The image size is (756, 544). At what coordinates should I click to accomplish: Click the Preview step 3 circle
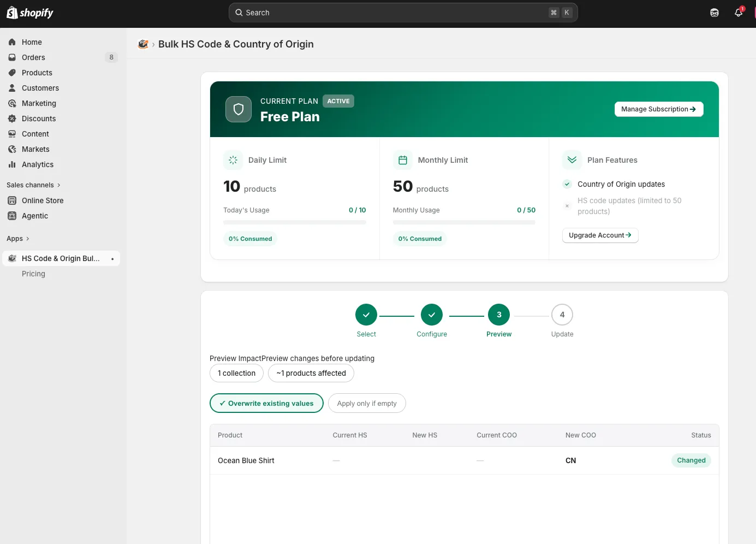coord(499,315)
